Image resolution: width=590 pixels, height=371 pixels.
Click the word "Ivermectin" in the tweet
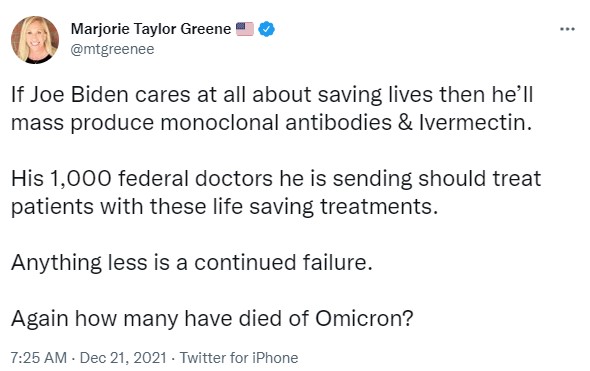point(475,123)
